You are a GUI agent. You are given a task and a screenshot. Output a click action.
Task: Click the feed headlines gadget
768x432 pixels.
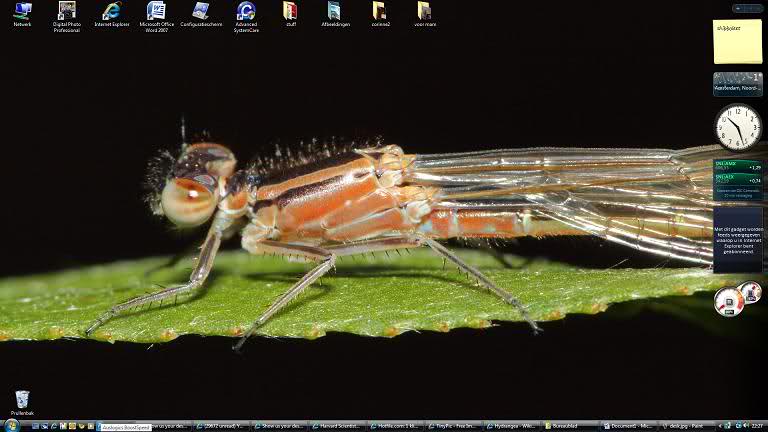(x=738, y=240)
